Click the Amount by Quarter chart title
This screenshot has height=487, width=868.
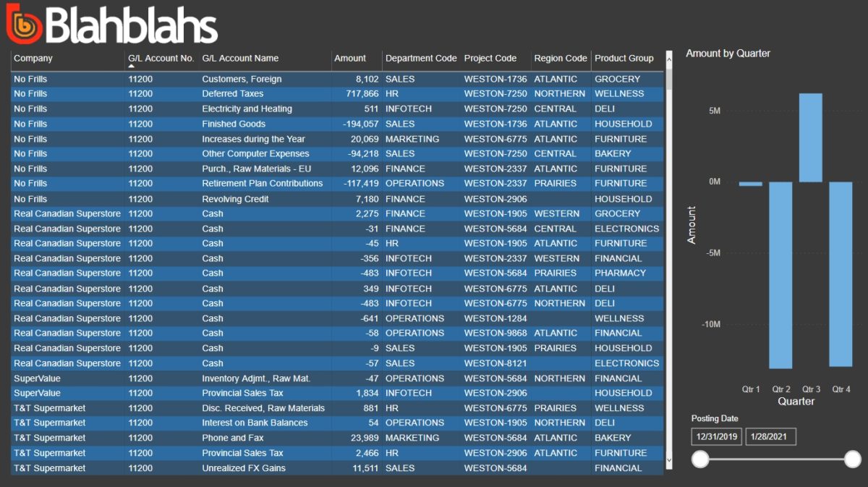728,54
